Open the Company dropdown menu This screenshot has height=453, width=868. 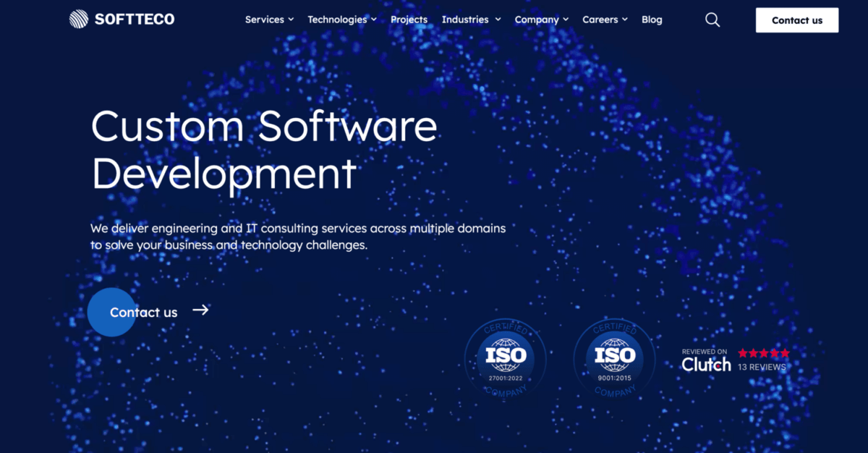[537, 20]
